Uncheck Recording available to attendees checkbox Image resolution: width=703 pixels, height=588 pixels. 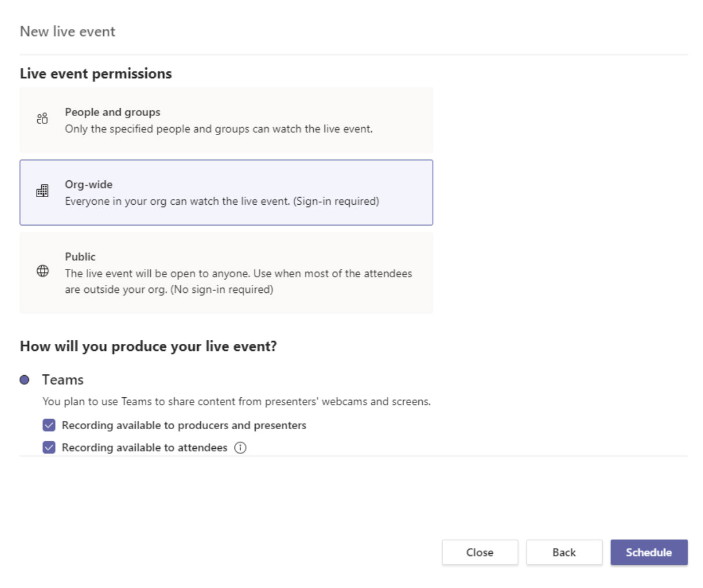click(49, 447)
